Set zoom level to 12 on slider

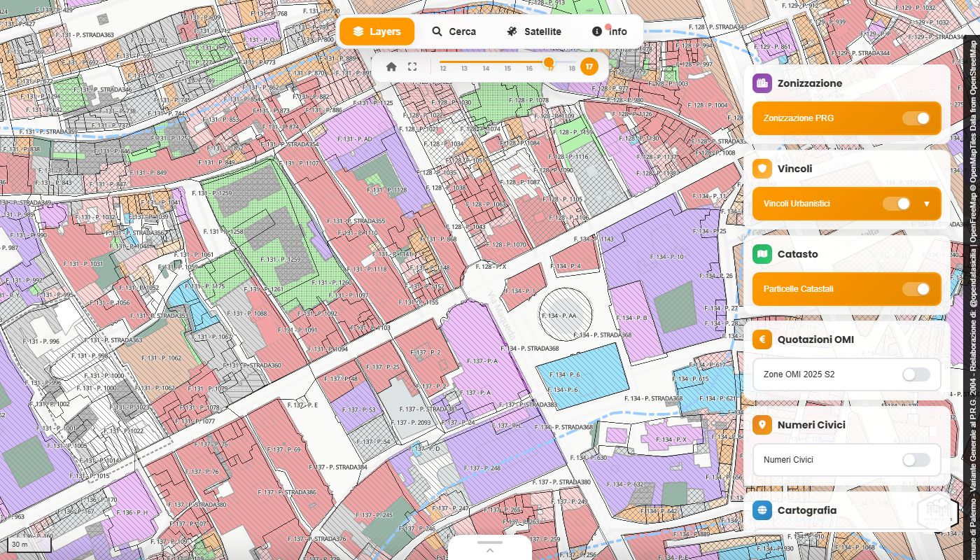(x=442, y=69)
